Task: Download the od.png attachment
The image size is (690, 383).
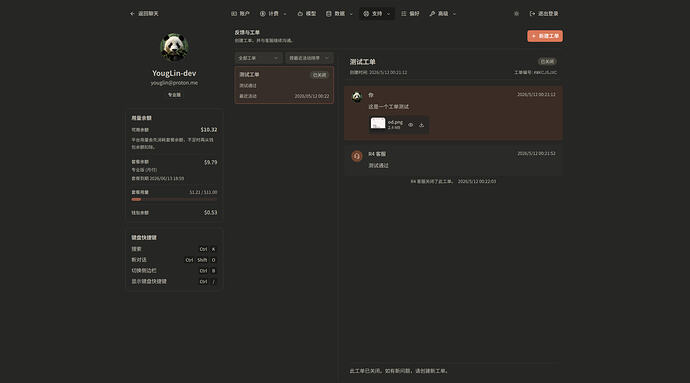Action: [422, 125]
